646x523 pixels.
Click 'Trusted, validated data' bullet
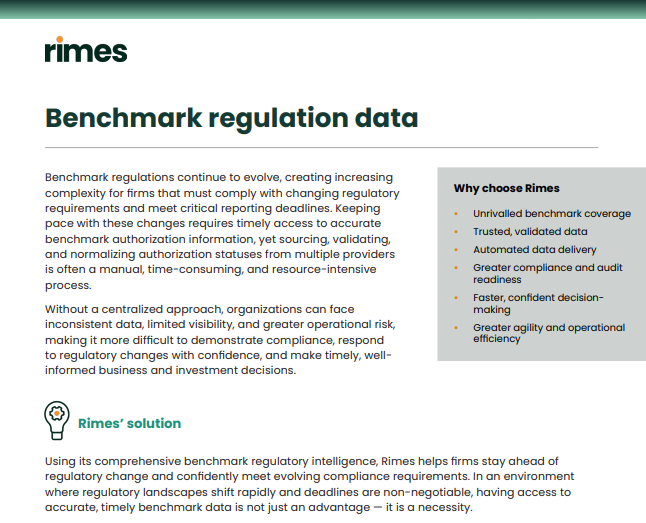530,232
